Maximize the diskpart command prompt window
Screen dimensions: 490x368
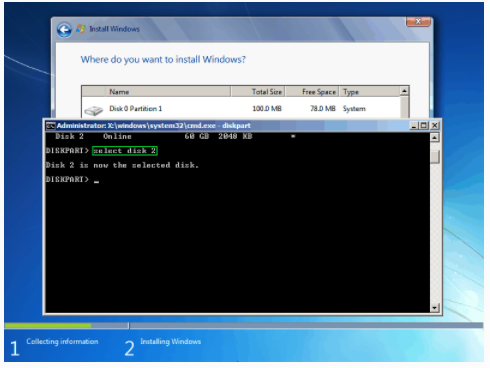point(424,126)
